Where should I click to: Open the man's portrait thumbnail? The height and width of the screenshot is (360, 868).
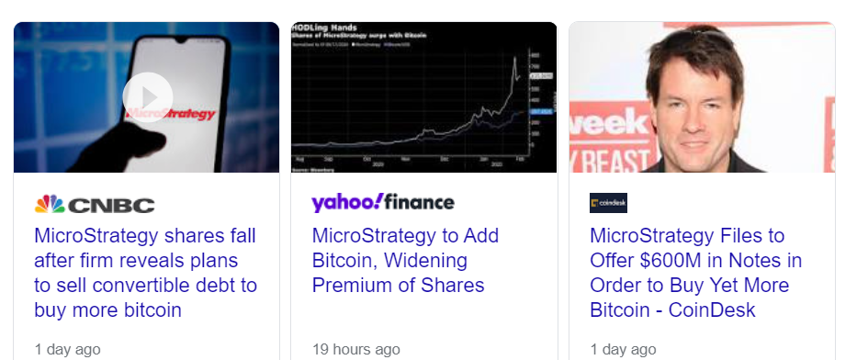(702, 97)
